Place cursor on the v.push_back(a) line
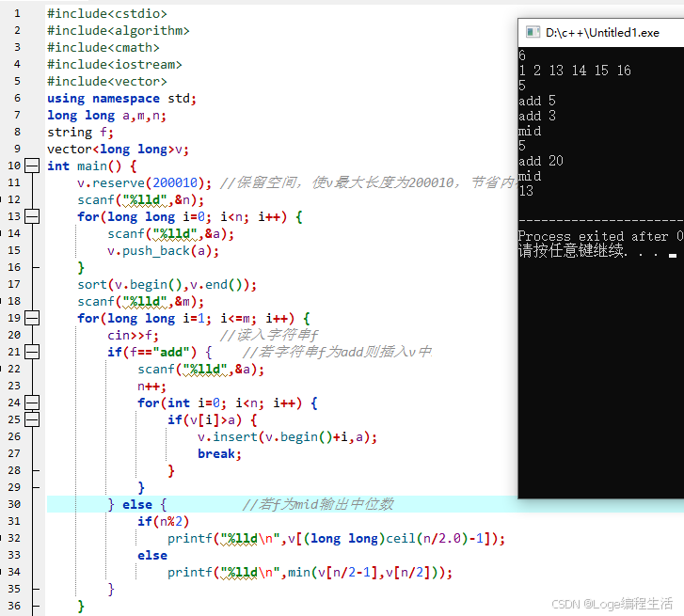The height and width of the screenshot is (616, 684). click(x=162, y=251)
